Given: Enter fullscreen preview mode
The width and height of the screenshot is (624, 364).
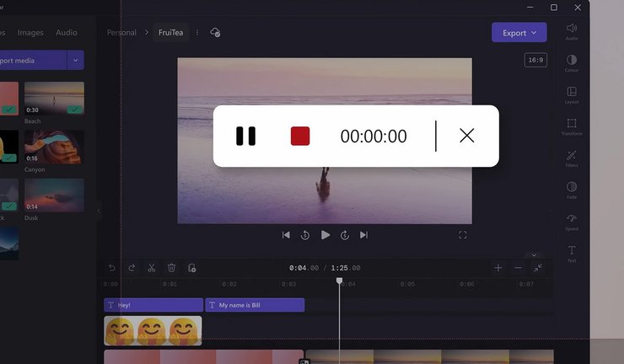Looking at the screenshot, I should click(462, 235).
